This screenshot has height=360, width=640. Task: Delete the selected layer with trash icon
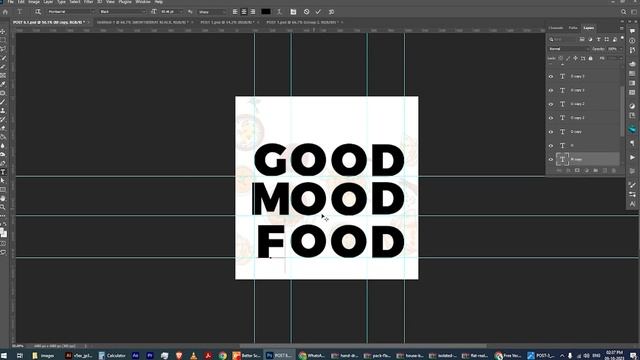[614, 170]
